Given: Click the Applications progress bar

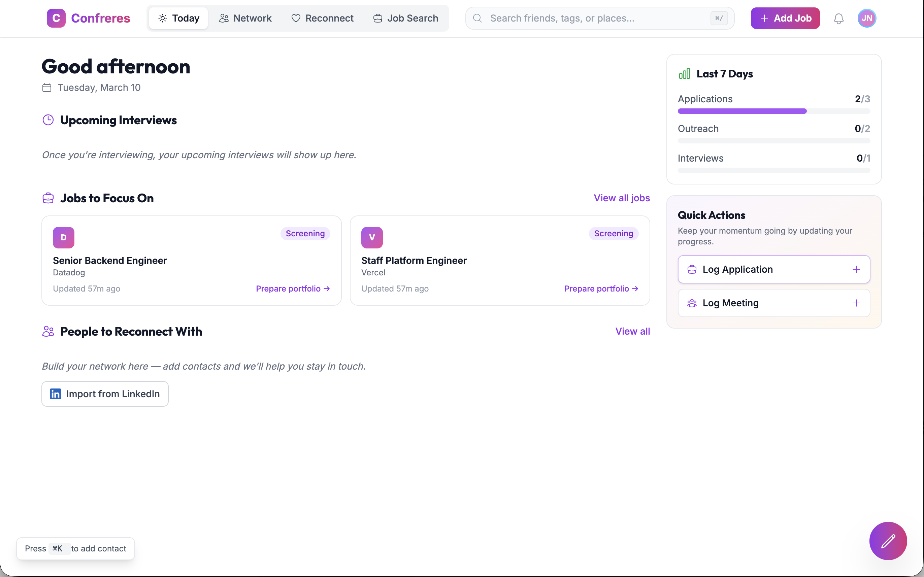Looking at the screenshot, I should pos(773,111).
